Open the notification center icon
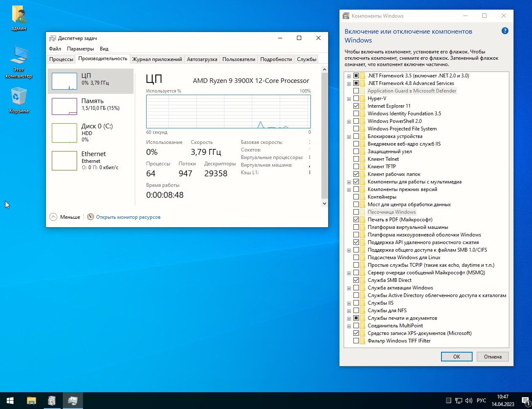Viewport: 532px width, 409px height. point(525,401)
